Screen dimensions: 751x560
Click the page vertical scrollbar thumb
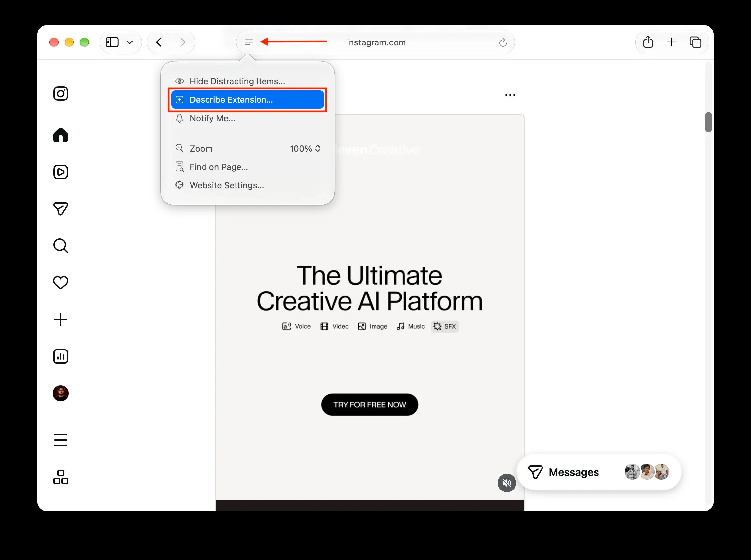708,122
